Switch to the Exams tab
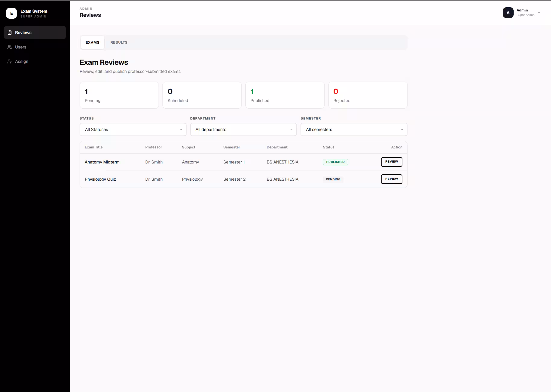 [92, 42]
